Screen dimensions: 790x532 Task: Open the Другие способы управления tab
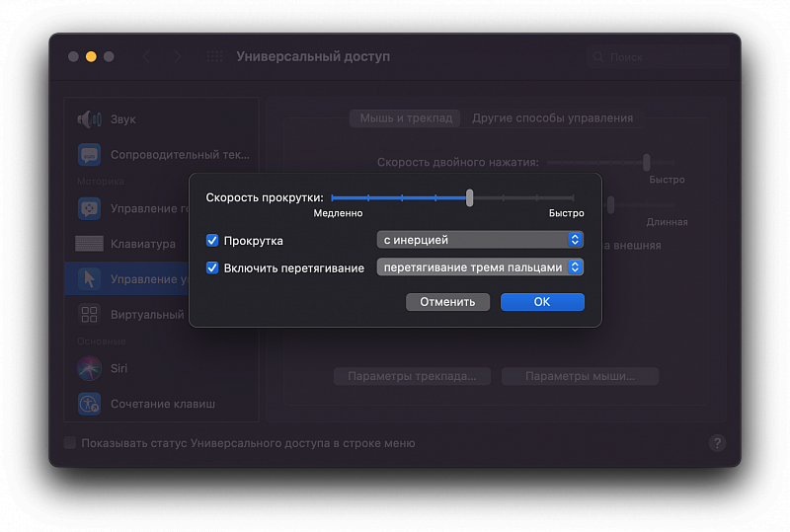[552, 118]
